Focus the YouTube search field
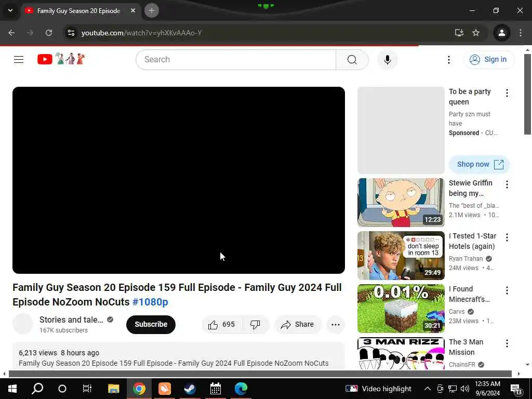Image resolution: width=532 pixels, height=399 pixels. tap(236, 60)
